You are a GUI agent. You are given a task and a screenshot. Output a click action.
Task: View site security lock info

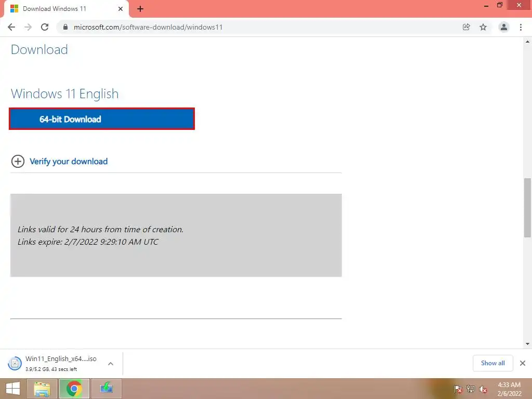65,27
